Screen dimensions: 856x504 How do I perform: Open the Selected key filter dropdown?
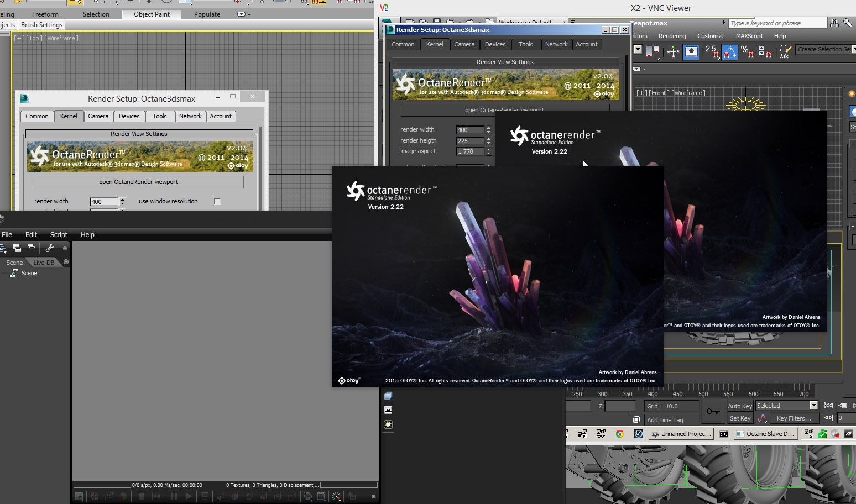coord(813,406)
